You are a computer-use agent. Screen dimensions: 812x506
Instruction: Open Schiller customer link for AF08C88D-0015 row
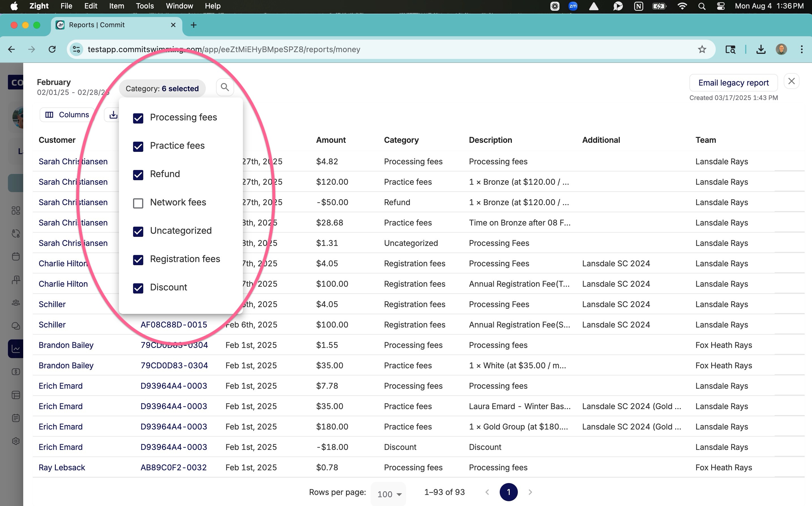[x=52, y=325]
